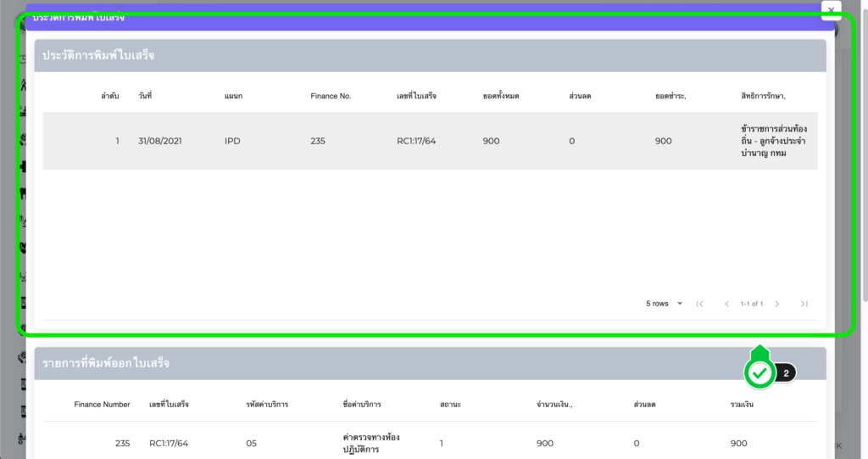Image resolution: width=868 pixels, height=459 pixels.
Task: Click the สถานะ column header
Action: pos(452,405)
